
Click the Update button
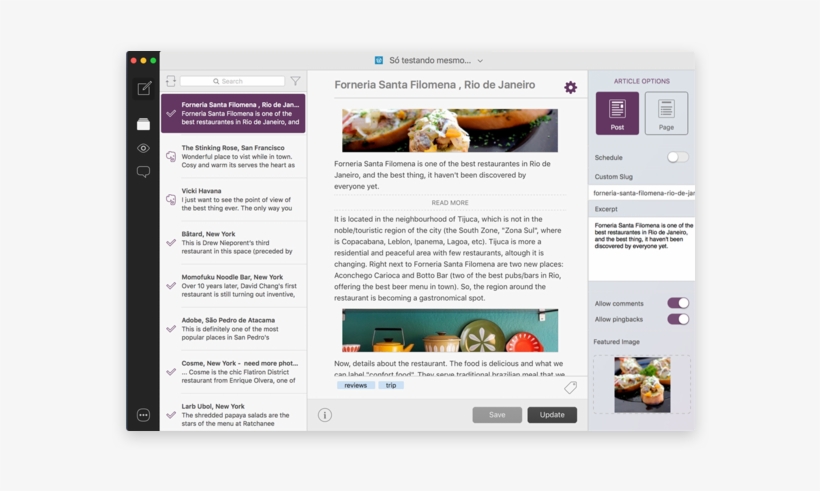tap(552, 415)
